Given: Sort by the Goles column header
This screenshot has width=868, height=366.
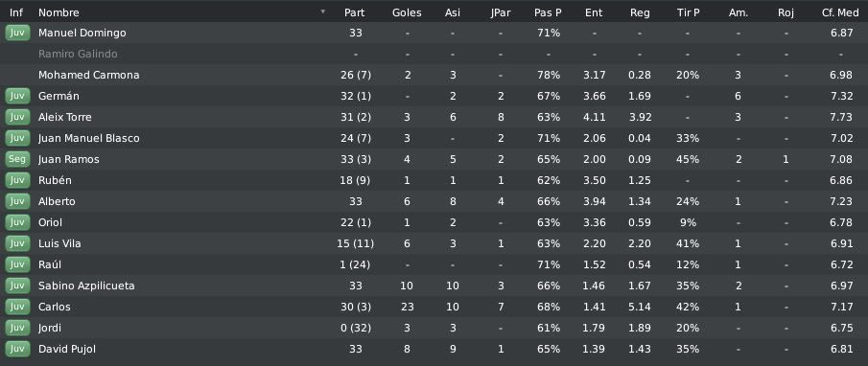Looking at the screenshot, I should (407, 12).
